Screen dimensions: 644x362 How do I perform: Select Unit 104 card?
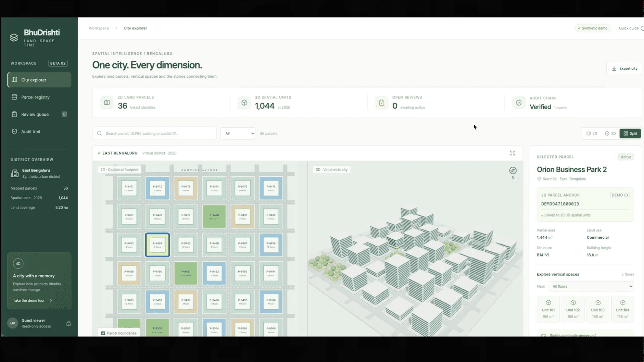(x=623, y=309)
